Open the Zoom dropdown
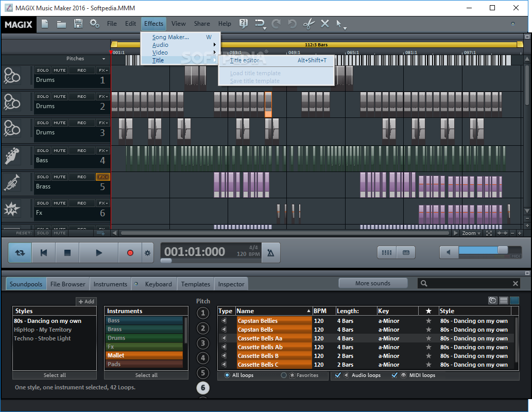The image size is (532, 412). [471, 233]
